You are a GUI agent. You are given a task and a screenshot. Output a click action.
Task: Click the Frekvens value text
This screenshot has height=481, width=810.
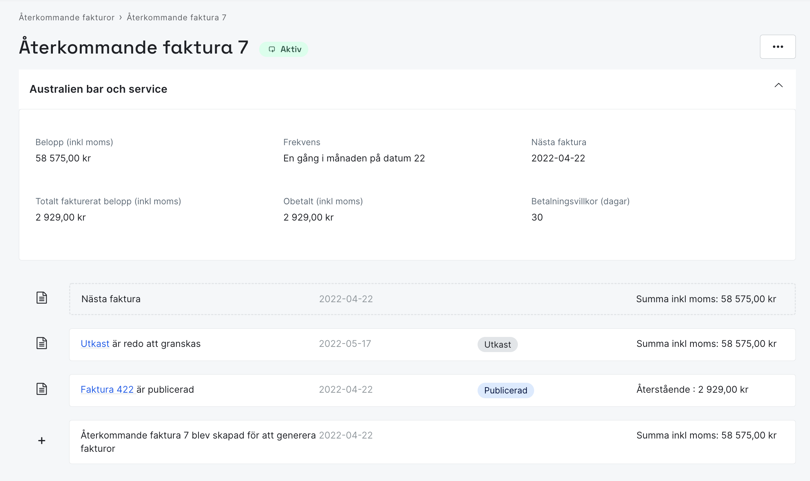(354, 158)
